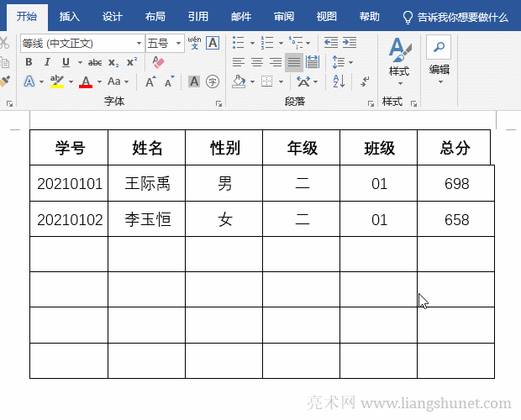This screenshot has width=521, height=420.
Task: Expand line spacing dropdown arrow
Action: [x=351, y=62]
